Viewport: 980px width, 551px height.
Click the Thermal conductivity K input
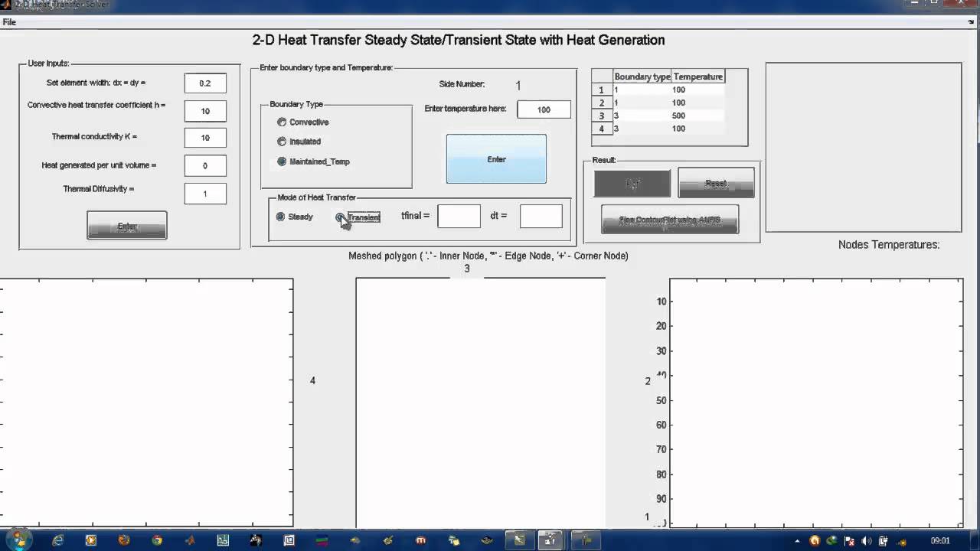tap(205, 138)
